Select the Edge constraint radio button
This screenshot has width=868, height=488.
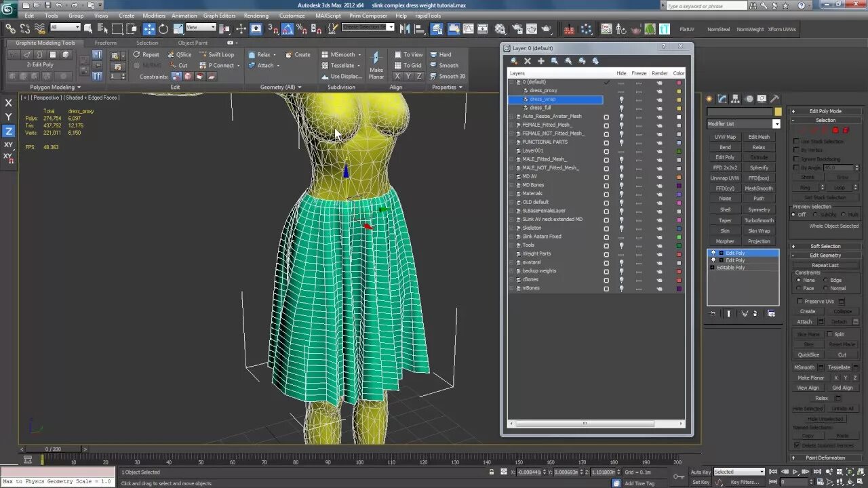tap(825, 280)
